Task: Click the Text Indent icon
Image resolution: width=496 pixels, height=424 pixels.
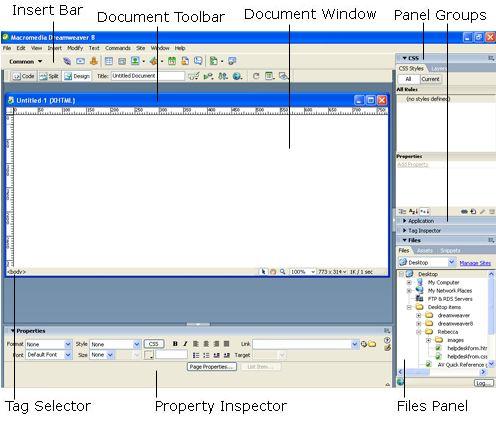Action: 227,355
